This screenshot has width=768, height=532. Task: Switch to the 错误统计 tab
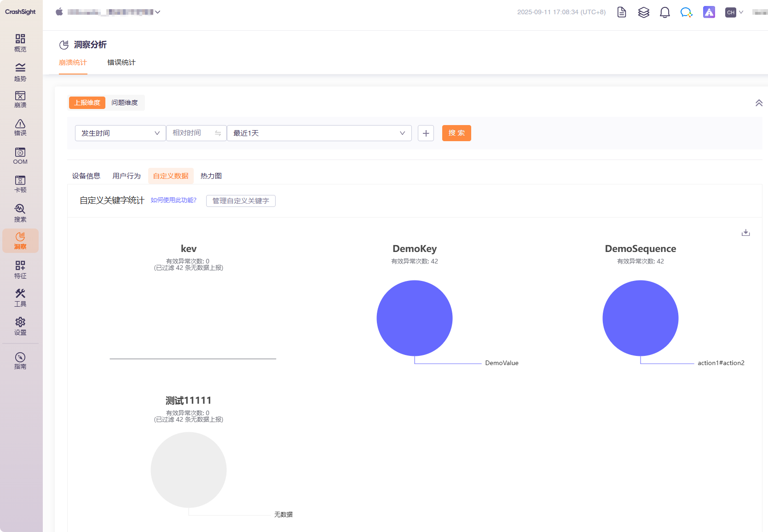[x=121, y=63]
